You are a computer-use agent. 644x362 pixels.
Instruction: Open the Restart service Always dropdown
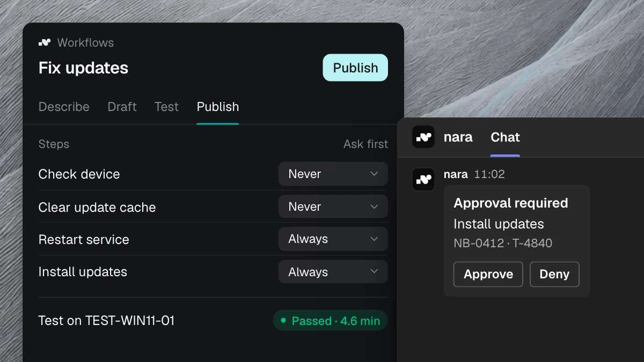[333, 239]
